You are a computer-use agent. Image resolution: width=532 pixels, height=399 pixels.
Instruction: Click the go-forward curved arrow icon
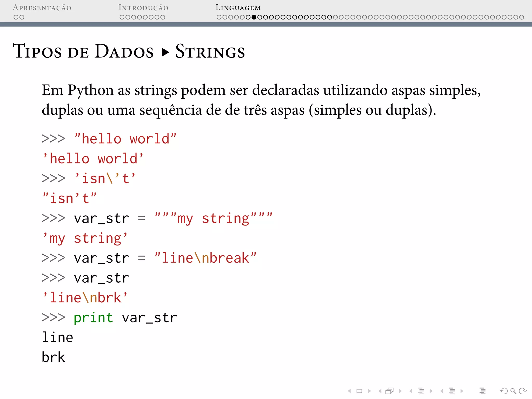pos(523,391)
